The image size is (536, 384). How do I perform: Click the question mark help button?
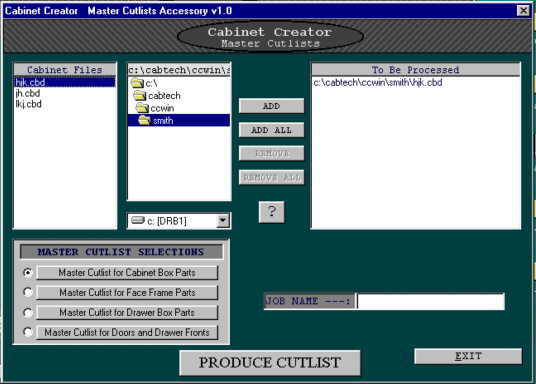(271, 212)
